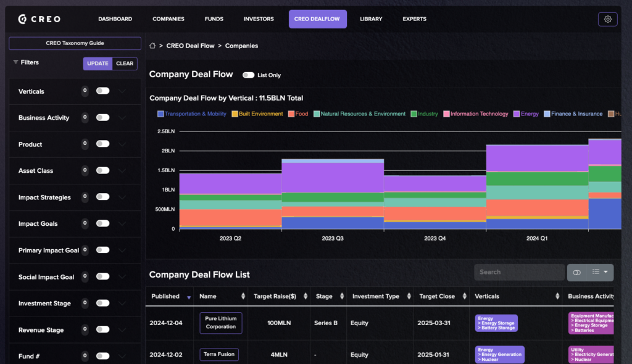The width and height of the screenshot is (632, 364).
Task: Open the Investors tab
Action: pyautogui.click(x=259, y=19)
